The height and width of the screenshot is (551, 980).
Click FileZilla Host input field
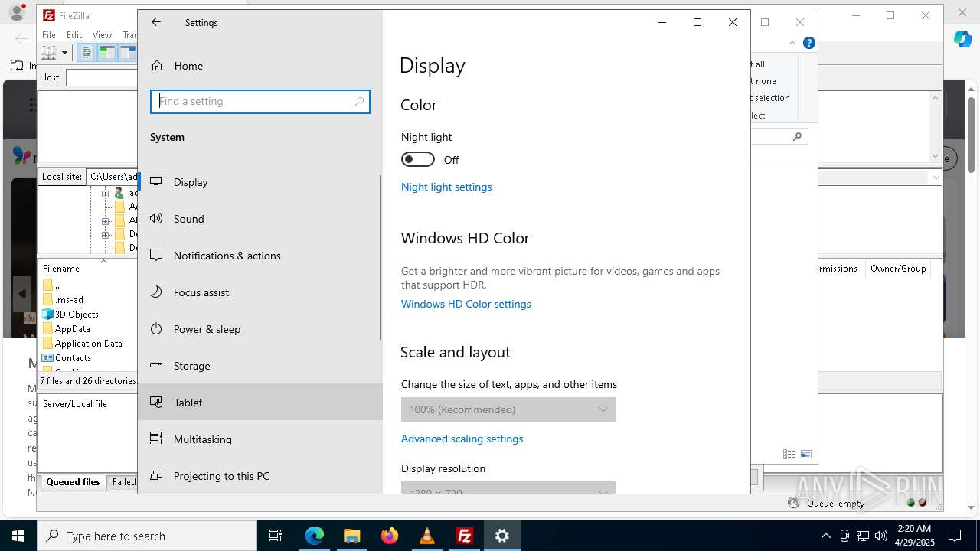[x=102, y=77]
